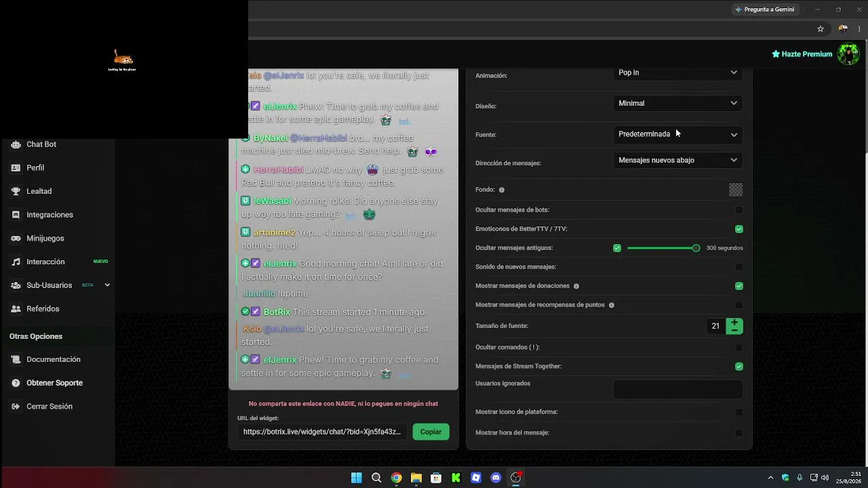Open the Diseño dropdown showing Minimal
The height and width of the screenshot is (488, 868).
coord(677,103)
